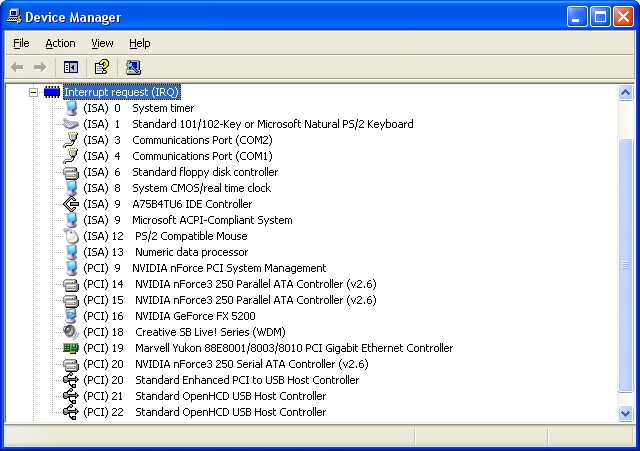Click the COM1 port icon
Image resolution: width=640 pixels, height=451 pixels.
[x=71, y=156]
